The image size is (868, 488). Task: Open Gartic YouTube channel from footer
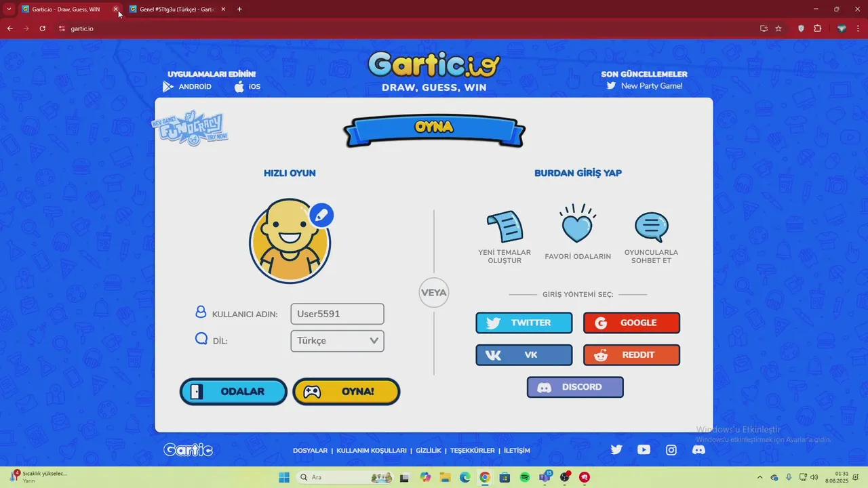coord(644,449)
